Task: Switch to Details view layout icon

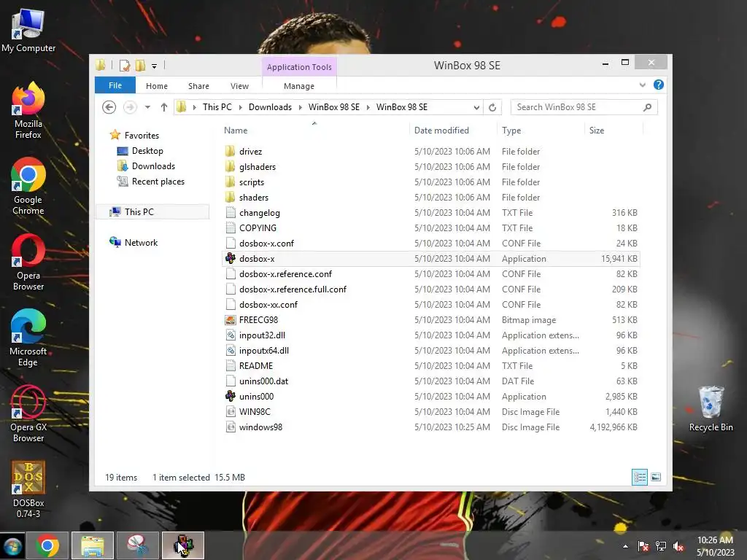Action: point(639,477)
